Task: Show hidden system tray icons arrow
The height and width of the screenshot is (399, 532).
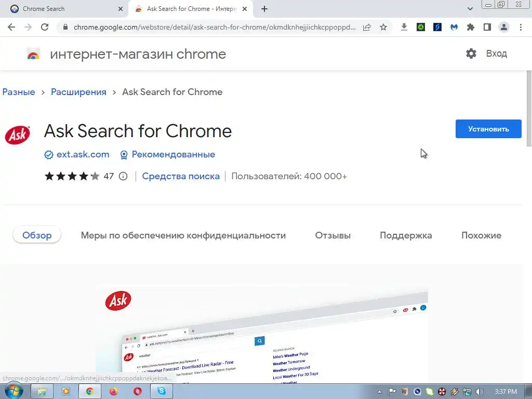Action: point(379,392)
